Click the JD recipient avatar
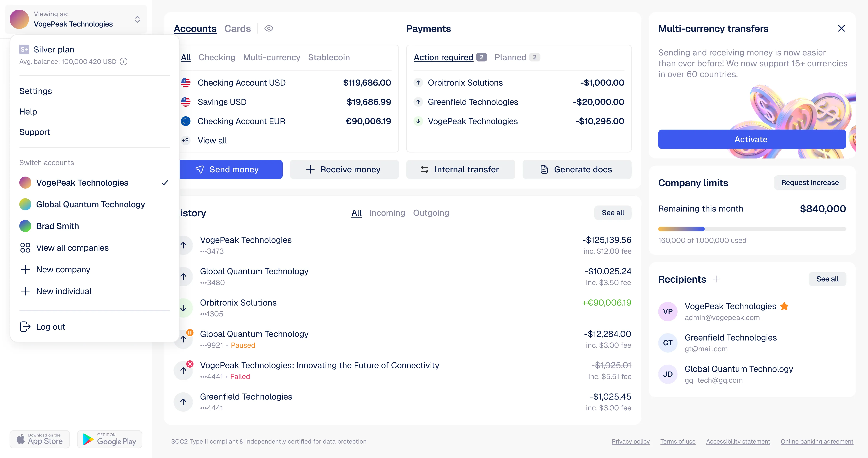This screenshot has height=458, width=868. (668, 374)
